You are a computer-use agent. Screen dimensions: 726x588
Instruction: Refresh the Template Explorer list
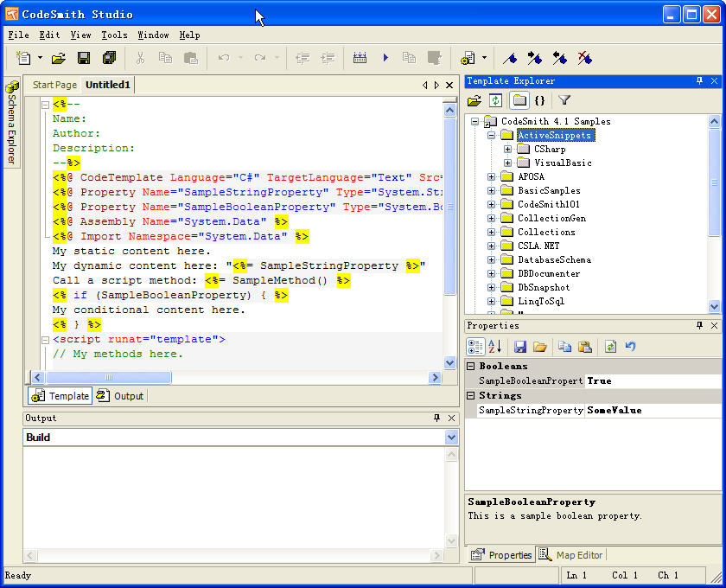pyautogui.click(x=495, y=100)
